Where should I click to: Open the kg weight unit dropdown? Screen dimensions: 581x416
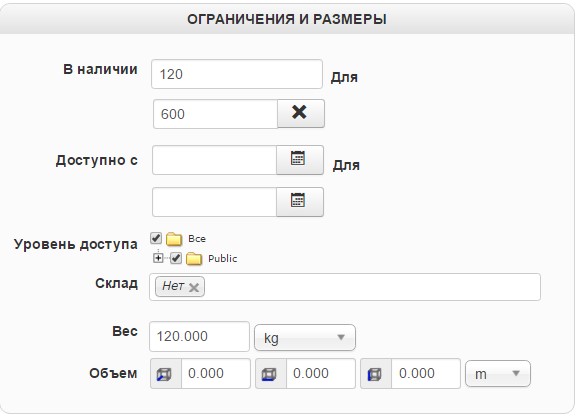click(305, 337)
